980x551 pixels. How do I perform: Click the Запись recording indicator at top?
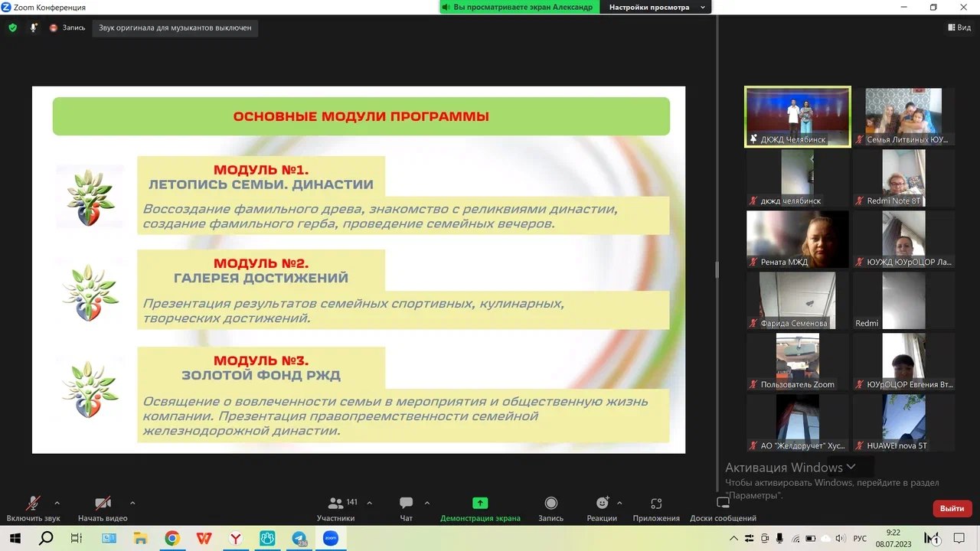67,28
